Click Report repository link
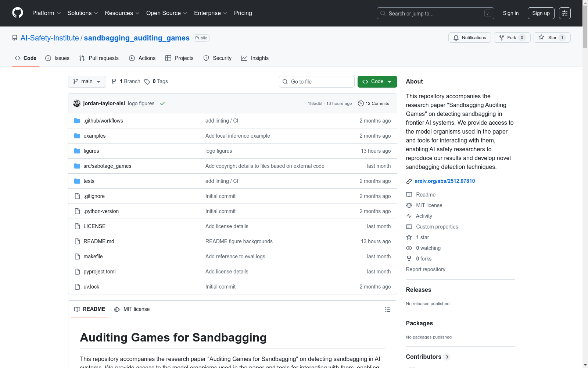The width and height of the screenshot is (588, 368). click(x=426, y=269)
